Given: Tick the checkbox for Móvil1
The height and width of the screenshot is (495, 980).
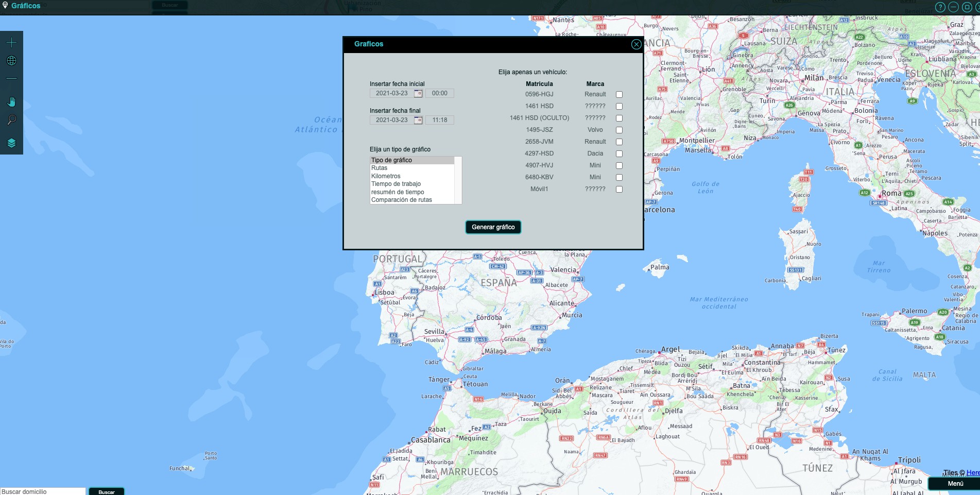Looking at the screenshot, I should pos(619,190).
